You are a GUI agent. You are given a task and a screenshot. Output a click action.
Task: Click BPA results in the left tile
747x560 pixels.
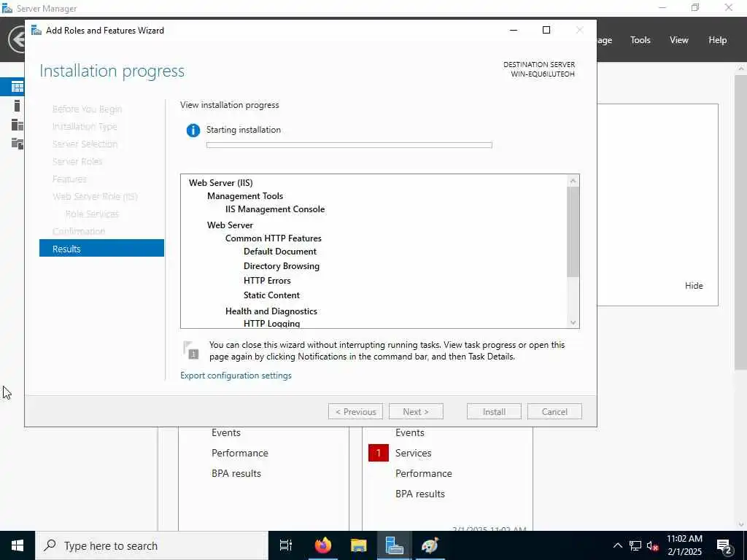coord(236,474)
